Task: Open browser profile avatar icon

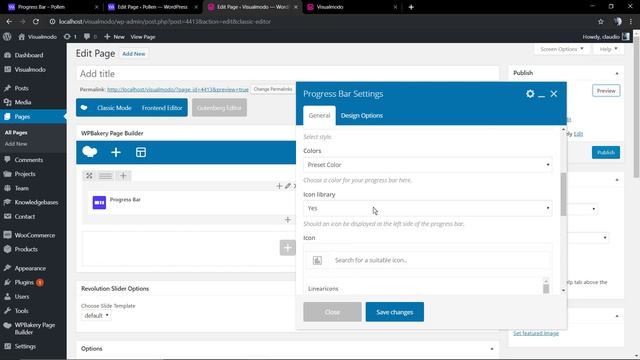Action: point(618,22)
